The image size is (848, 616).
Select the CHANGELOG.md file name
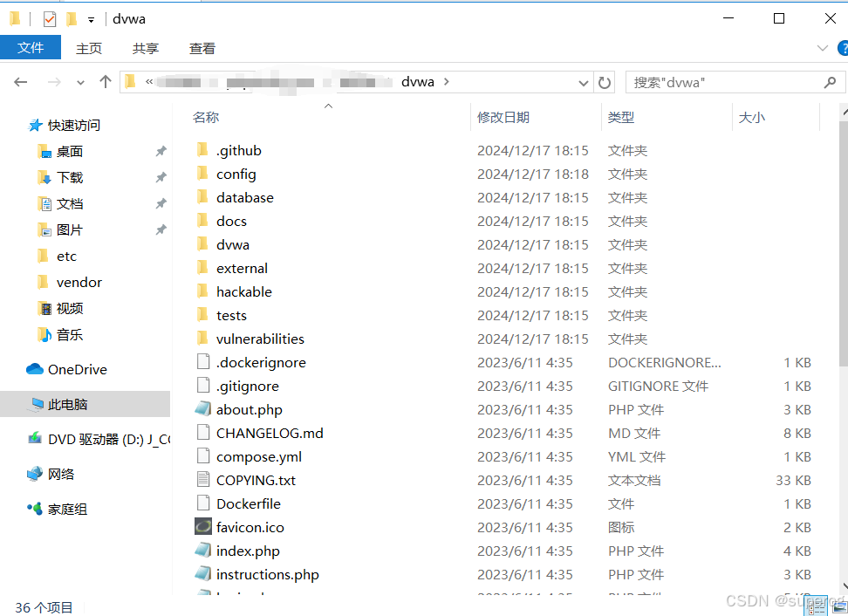pyautogui.click(x=270, y=433)
